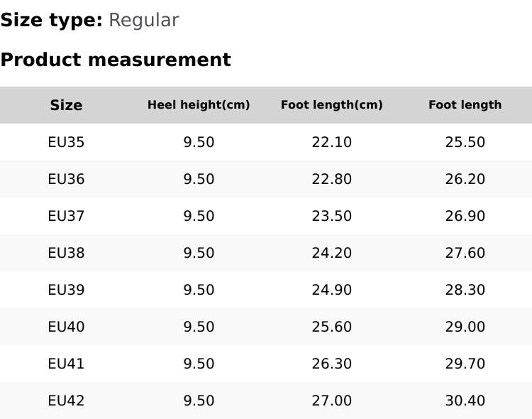Click the Size type label
Viewport: 532px width, 419px height.
point(51,20)
